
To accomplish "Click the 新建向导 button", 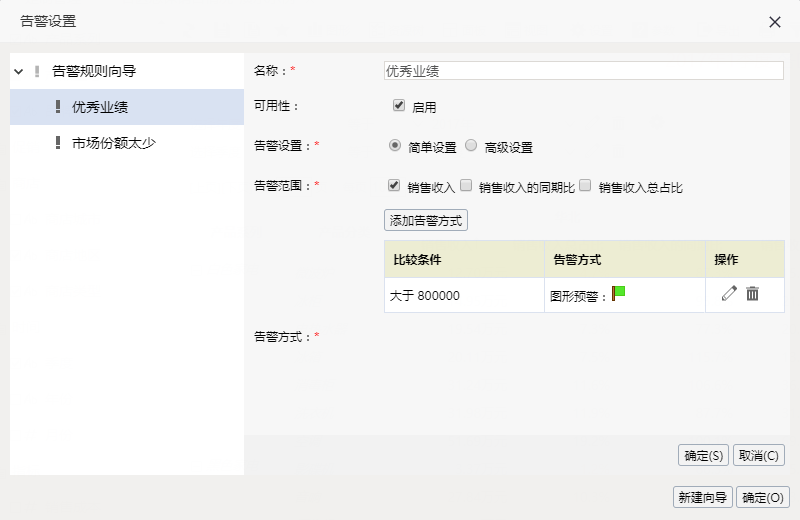I will coord(703,497).
